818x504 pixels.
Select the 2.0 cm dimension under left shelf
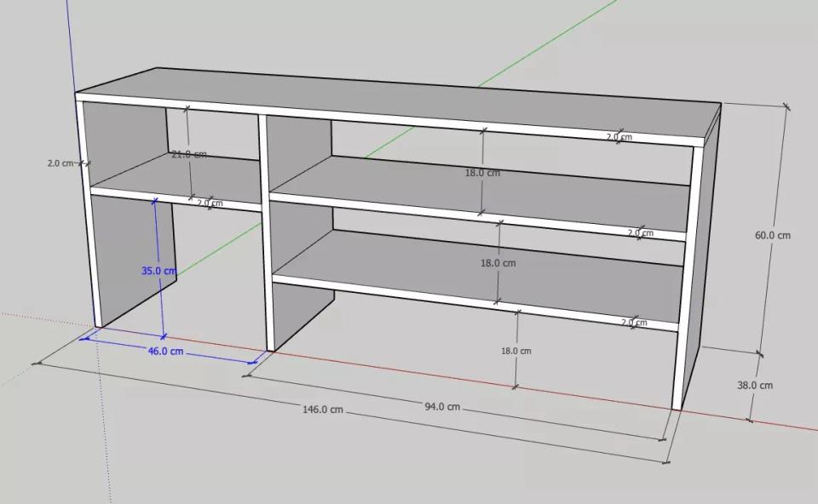click(210, 203)
